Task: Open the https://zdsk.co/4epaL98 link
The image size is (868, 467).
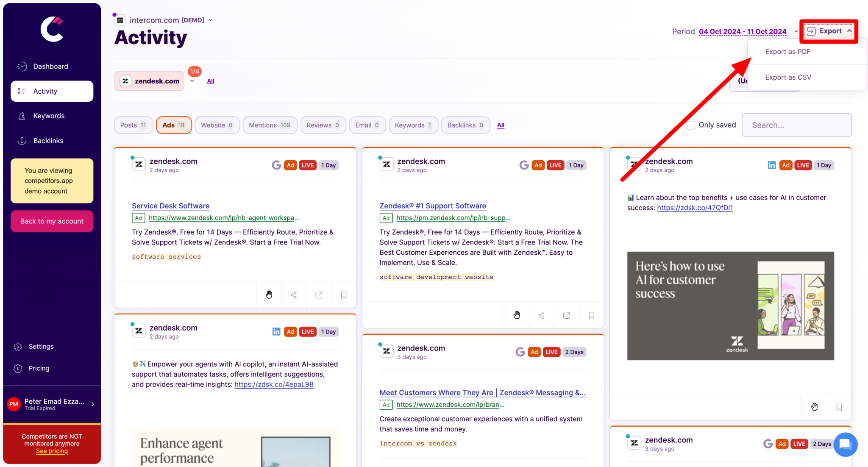Action: pos(273,384)
